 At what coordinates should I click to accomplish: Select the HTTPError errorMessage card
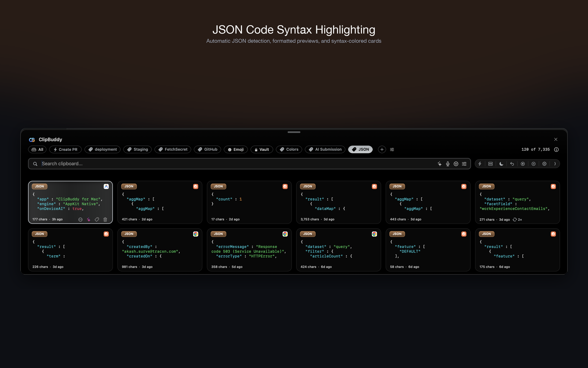coord(249,250)
